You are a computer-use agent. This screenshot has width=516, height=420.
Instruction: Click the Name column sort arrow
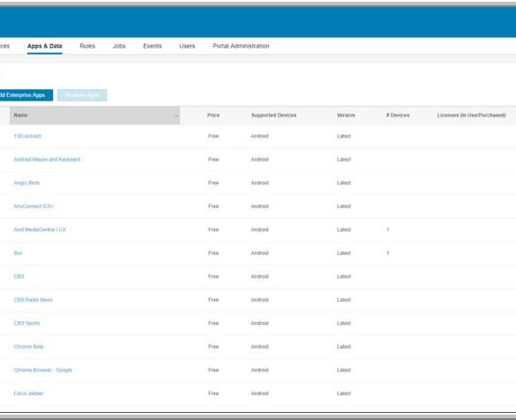pos(176,116)
